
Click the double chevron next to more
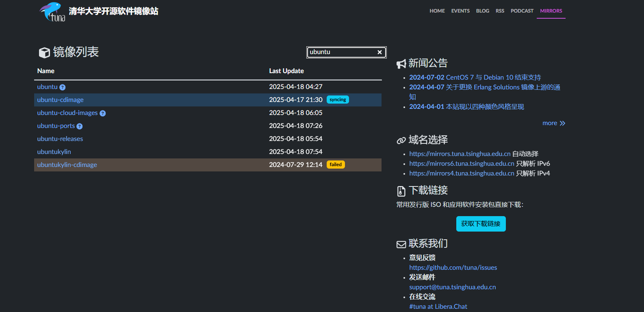point(562,123)
